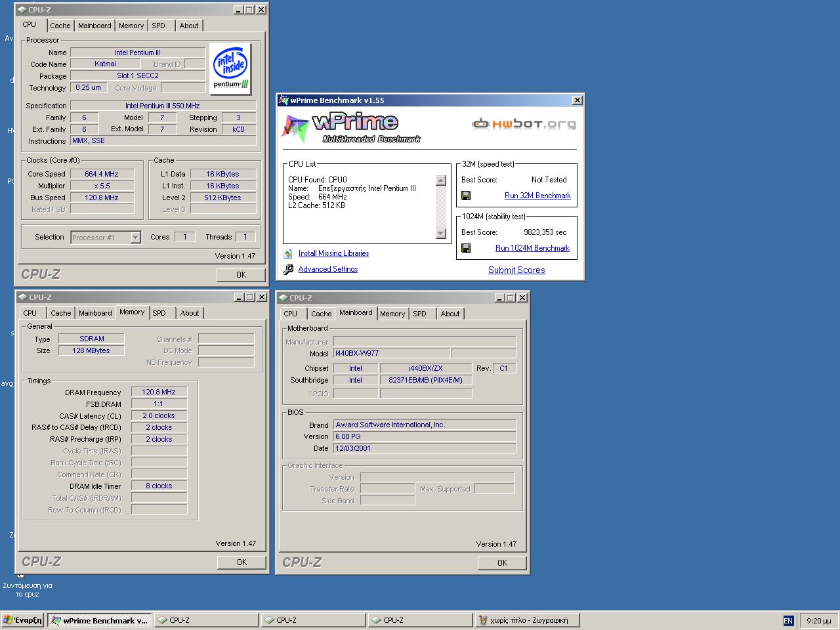
Task: Switch to wPrime Benchmark taskbar item
Action: (x=100, y=620)
